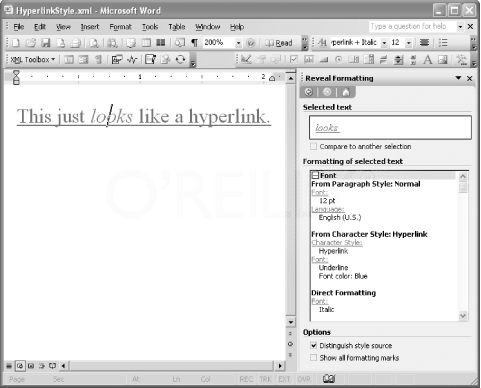Enable Compare to another selection checkbox
The height and width of the screenshot is (388, 481).
click(313, 146)
